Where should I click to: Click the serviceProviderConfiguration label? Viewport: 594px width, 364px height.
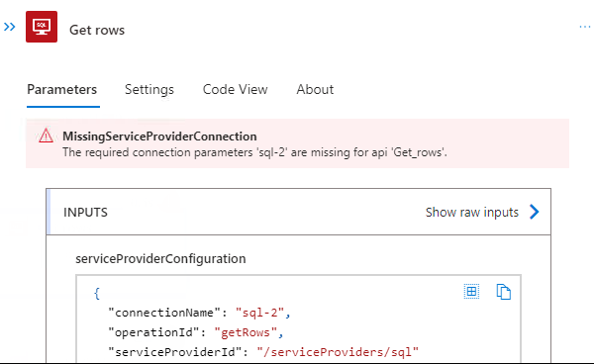160,259
